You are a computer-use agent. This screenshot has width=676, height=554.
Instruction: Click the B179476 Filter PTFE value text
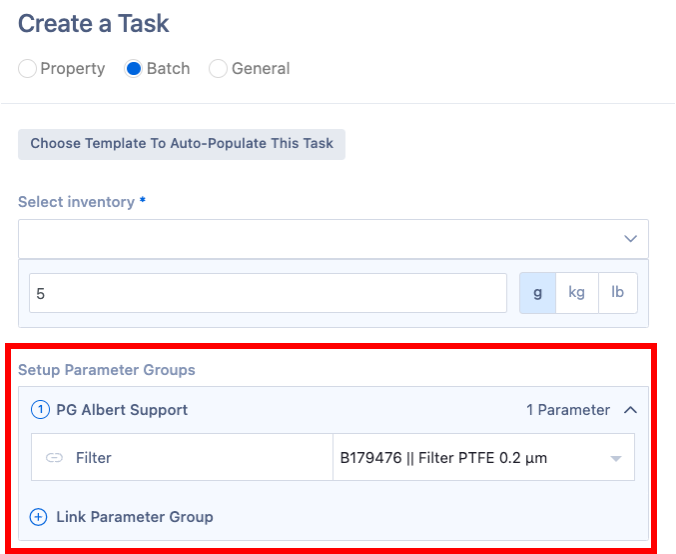click(x=444, y=459)
